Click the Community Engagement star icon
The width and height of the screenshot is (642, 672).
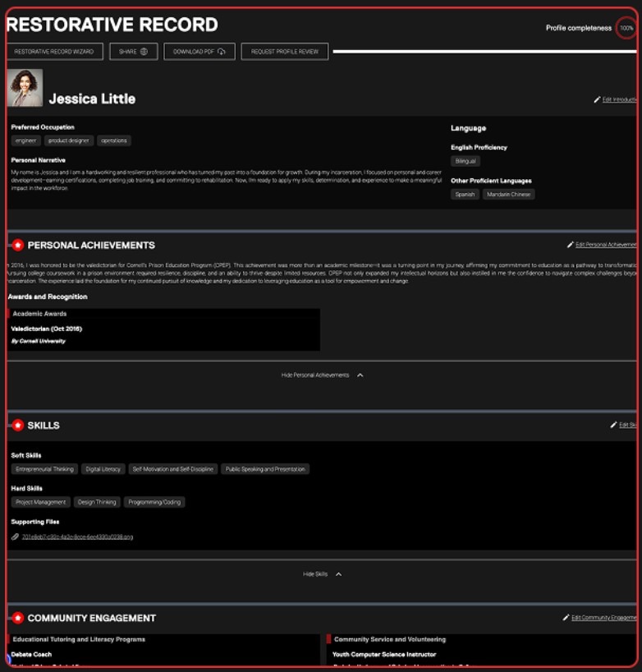pyautogui.click(x=17, y=618)
